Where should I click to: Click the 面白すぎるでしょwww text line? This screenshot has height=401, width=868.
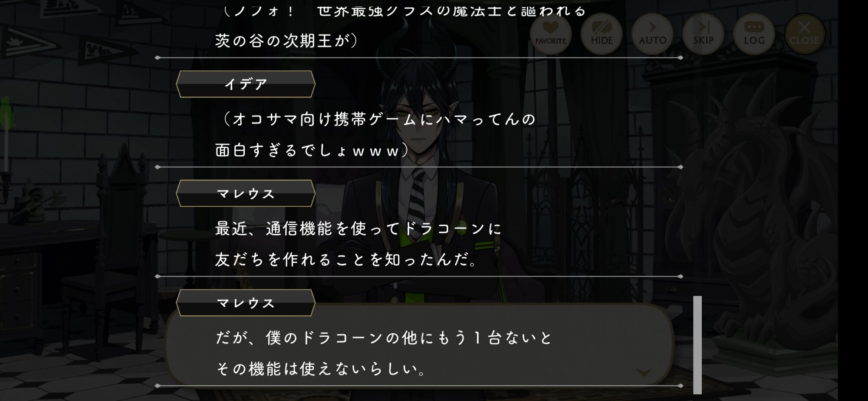pos(312,150)
